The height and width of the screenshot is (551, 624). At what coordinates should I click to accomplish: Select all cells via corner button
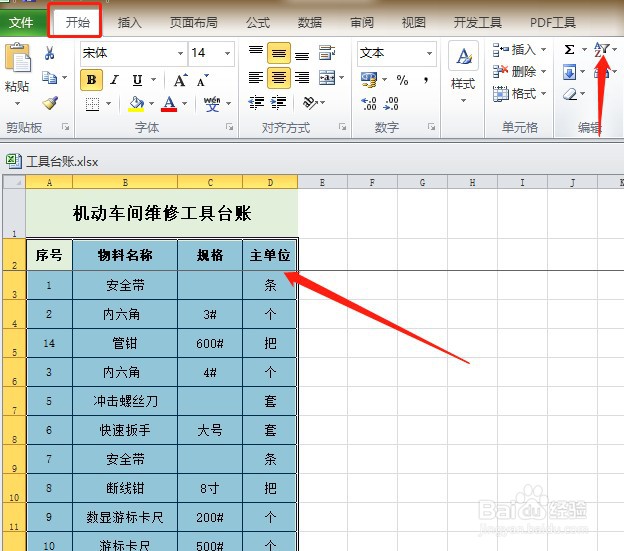pyautogui.click(x=14, y=182)
